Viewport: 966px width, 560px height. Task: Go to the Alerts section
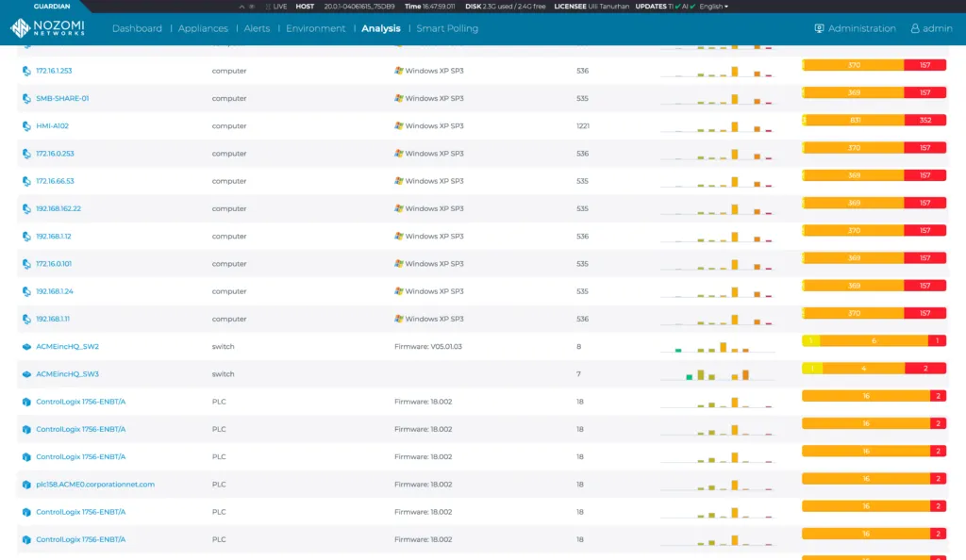[x=257, y=28]
